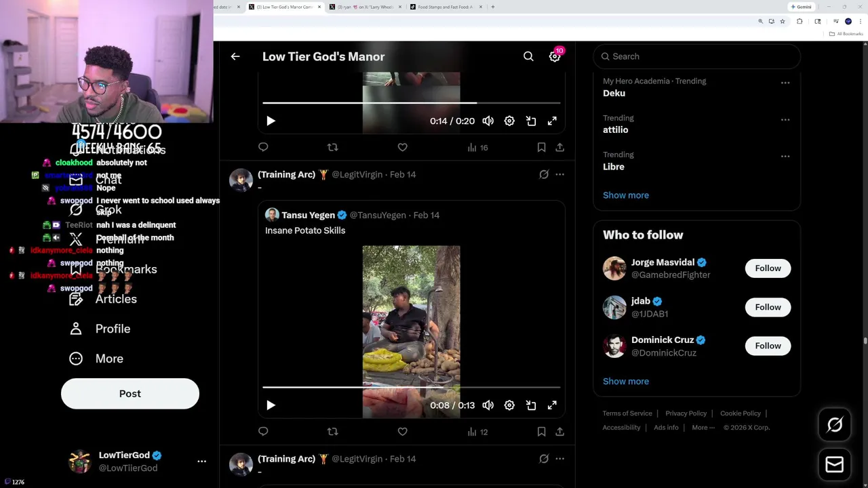Follow jdab
The height and width of the screenshot is (488, 868).
click(x=768, y=307)
